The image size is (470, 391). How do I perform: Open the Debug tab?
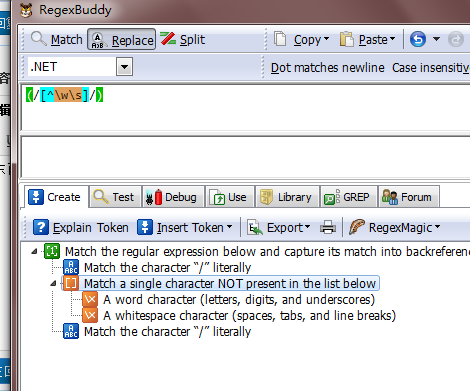click(172, 197)
